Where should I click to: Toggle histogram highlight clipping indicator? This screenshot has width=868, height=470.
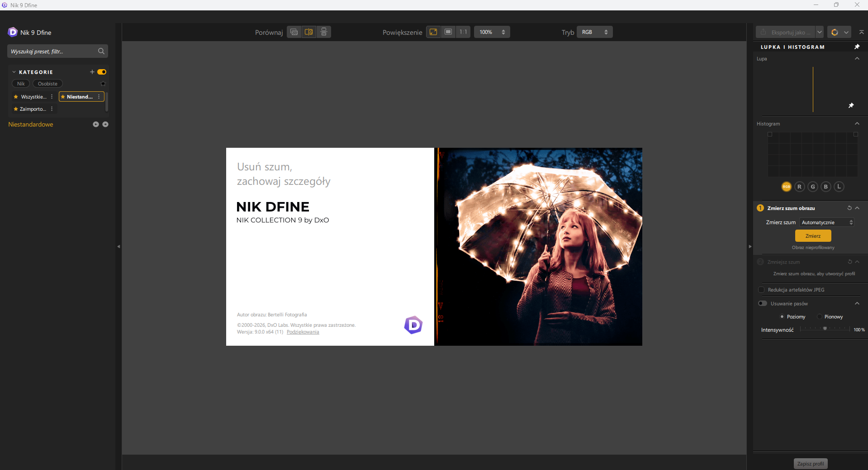pos(856,134)
